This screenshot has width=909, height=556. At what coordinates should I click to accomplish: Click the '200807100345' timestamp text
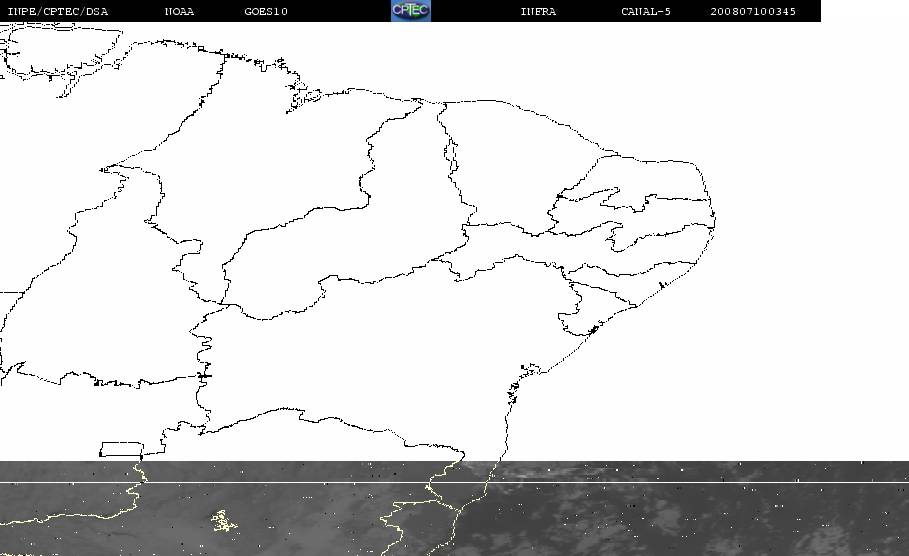[753, 11]
